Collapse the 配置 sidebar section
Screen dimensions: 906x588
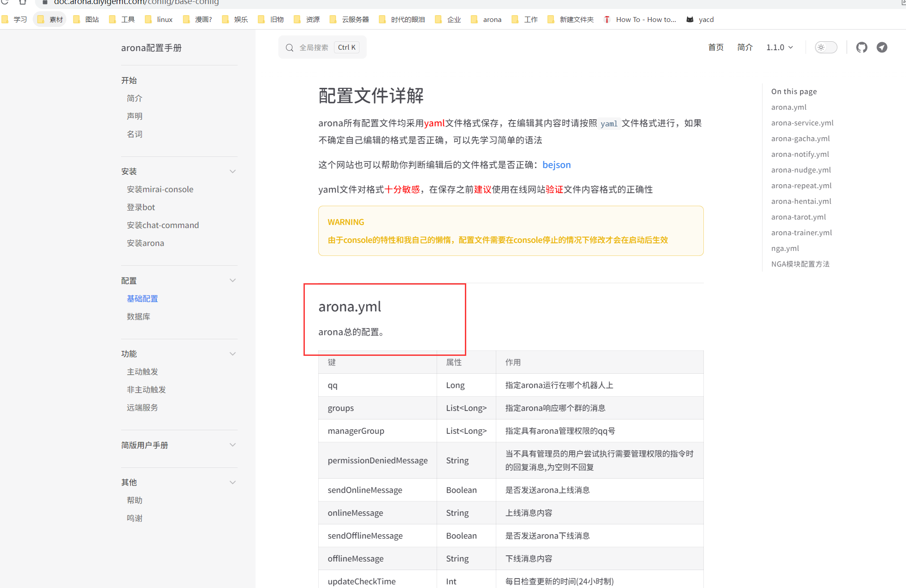232,280
